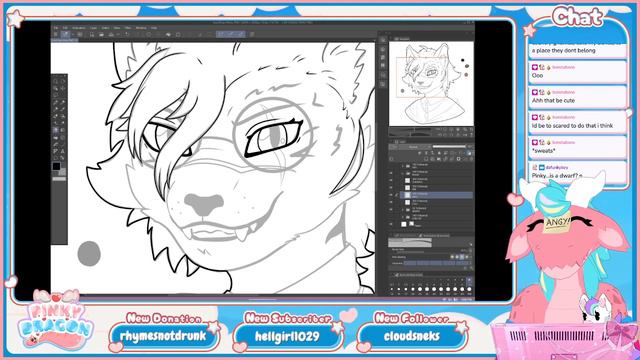Open the Edit menu
640x360 pixels.
65,28
